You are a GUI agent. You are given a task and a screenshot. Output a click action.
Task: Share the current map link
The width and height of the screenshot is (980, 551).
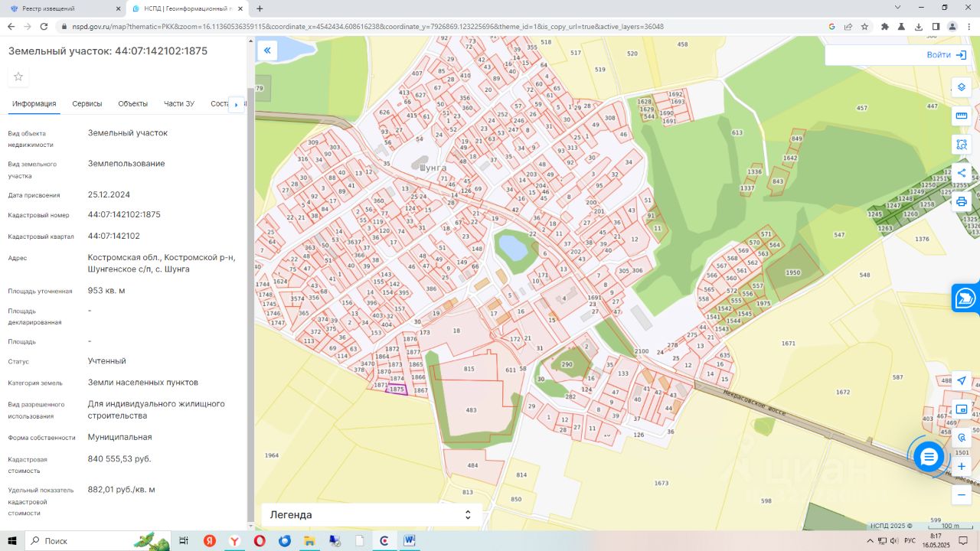coord(962,173)
